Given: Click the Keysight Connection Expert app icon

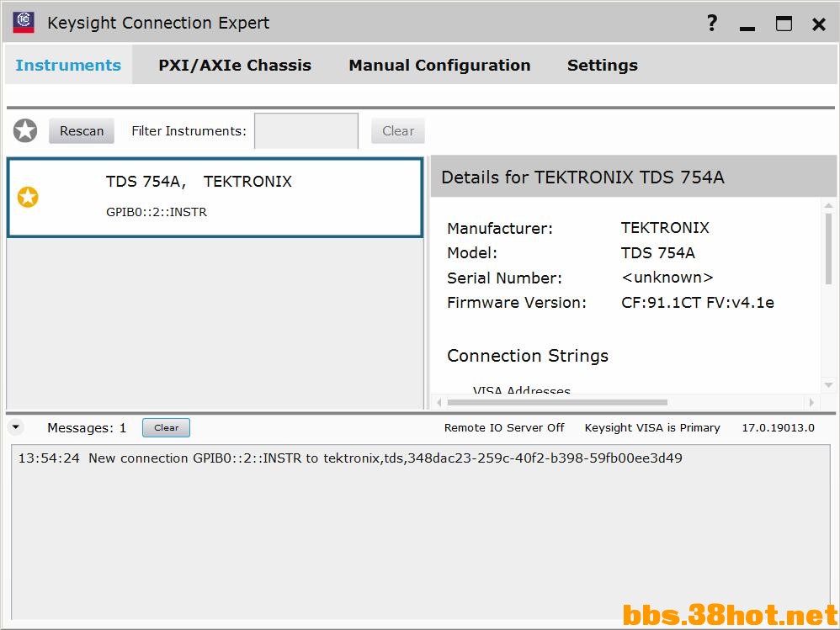Looking at the screenshot, I should 24,22.
